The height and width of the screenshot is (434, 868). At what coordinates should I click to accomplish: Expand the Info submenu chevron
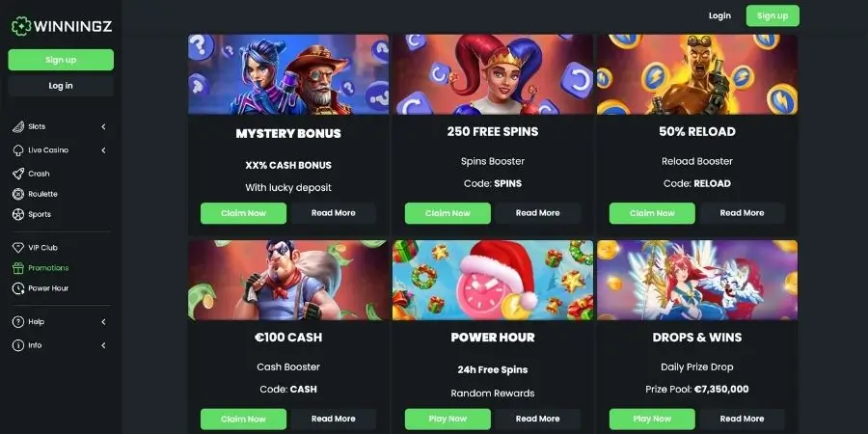[x=103, y=345]
